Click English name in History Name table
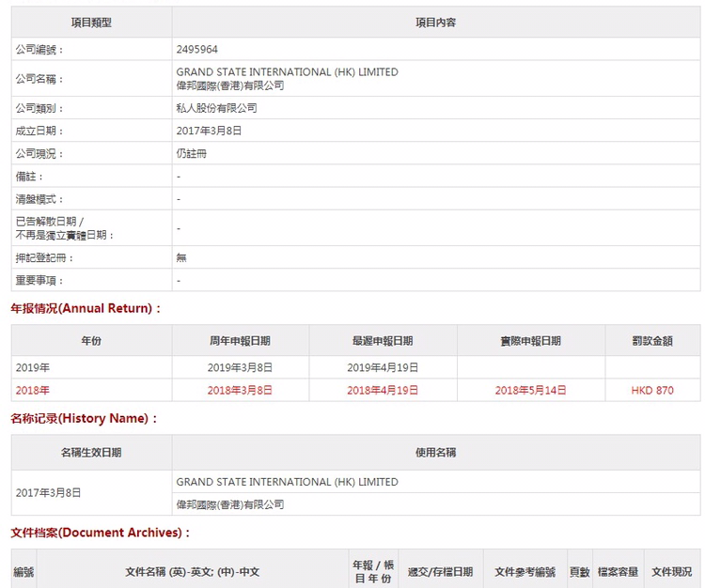Viewport: 705px width, 588px height. [287, 482]
